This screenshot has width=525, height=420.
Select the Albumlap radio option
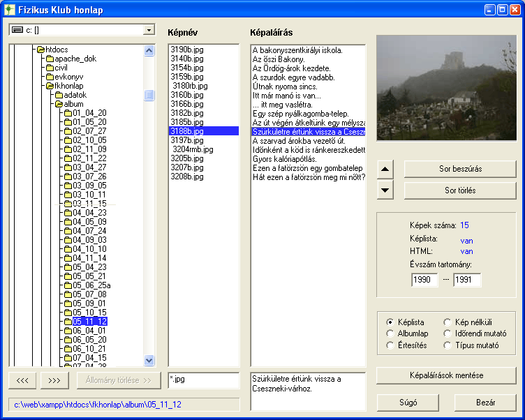[390, 333]
